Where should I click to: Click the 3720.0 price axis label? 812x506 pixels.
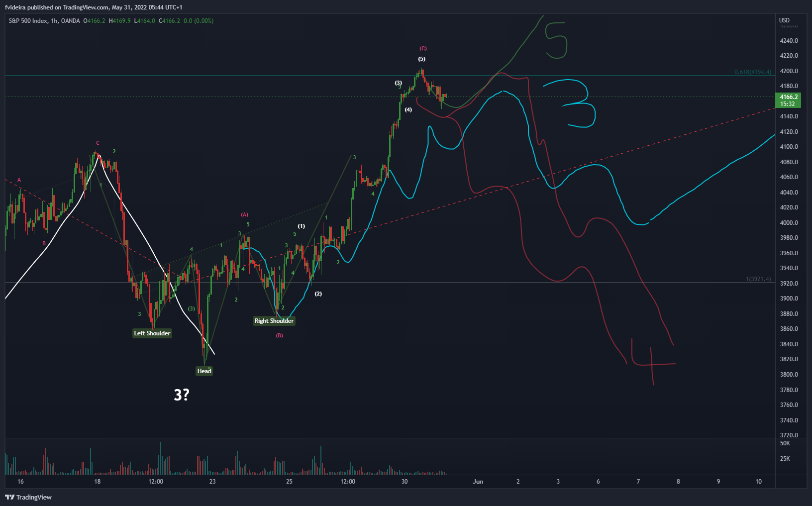(x=789, y=435)
